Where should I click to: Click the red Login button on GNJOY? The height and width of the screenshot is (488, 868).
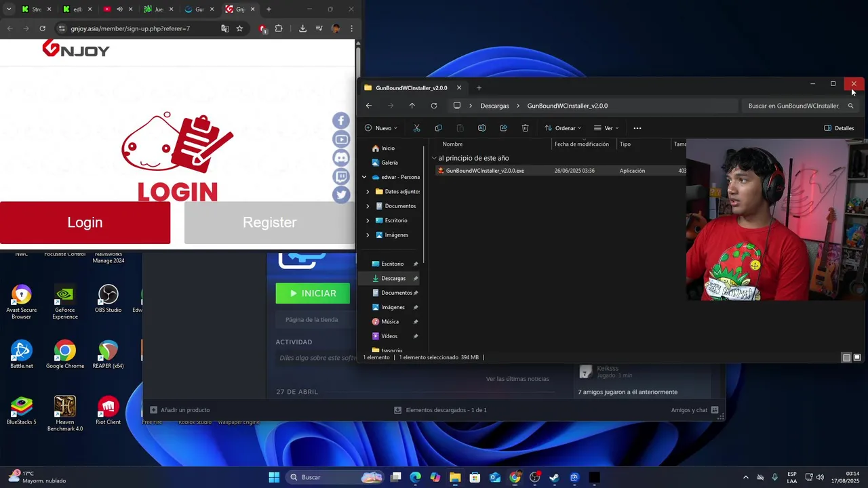pyautogui.click(x=85, y=222)
